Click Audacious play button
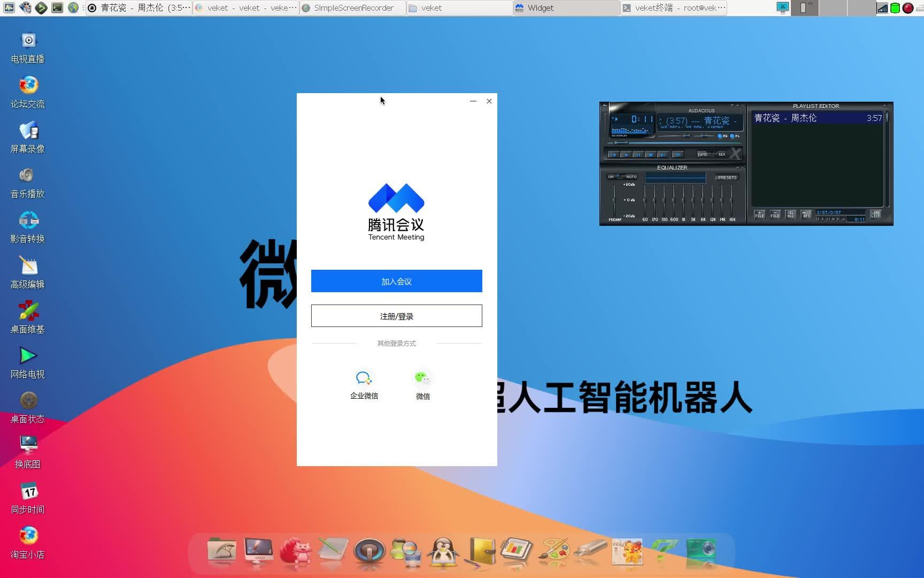Image resolution: width=924 pixels, height=578 pixels. click(626, 155)
